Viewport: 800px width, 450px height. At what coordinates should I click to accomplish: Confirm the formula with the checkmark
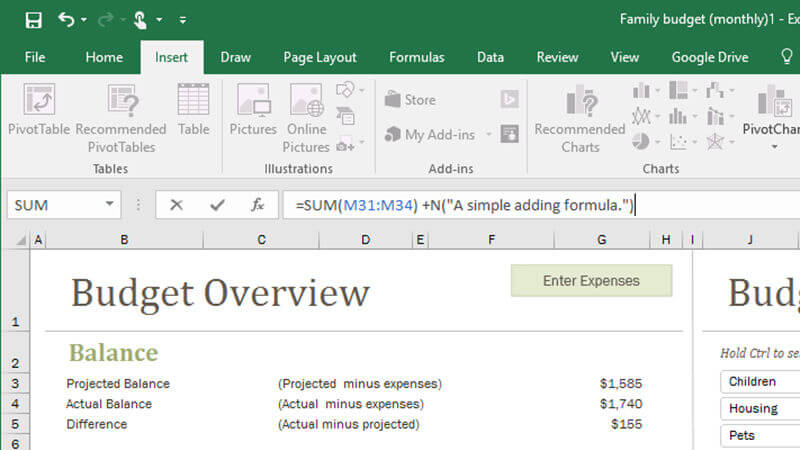click(x=217, y=205)
